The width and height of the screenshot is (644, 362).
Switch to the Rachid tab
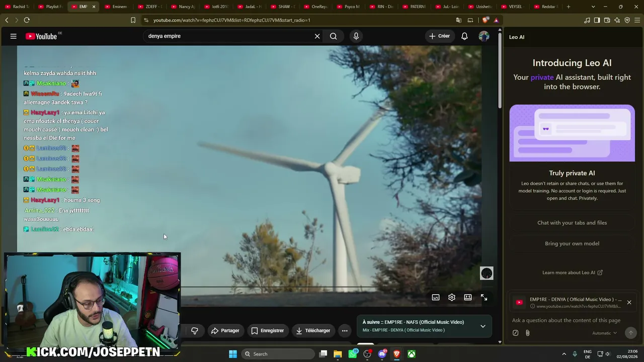(17, 7)
